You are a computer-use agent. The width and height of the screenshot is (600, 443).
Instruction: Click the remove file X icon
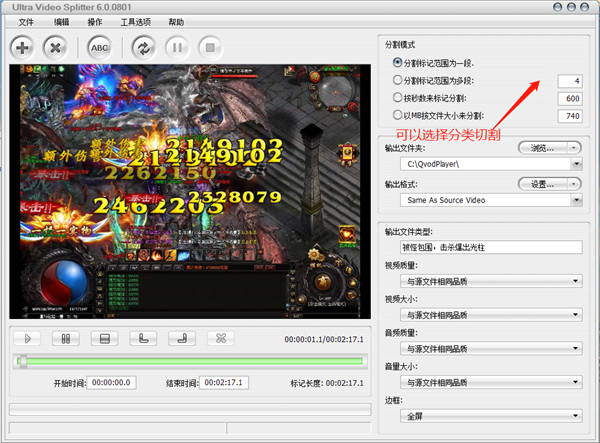click(55, 48)
